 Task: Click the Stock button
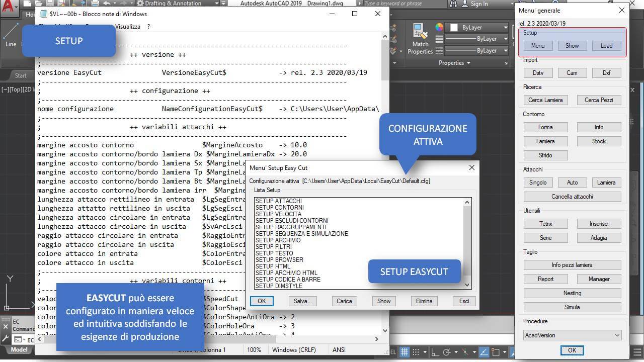click(599, 141)
